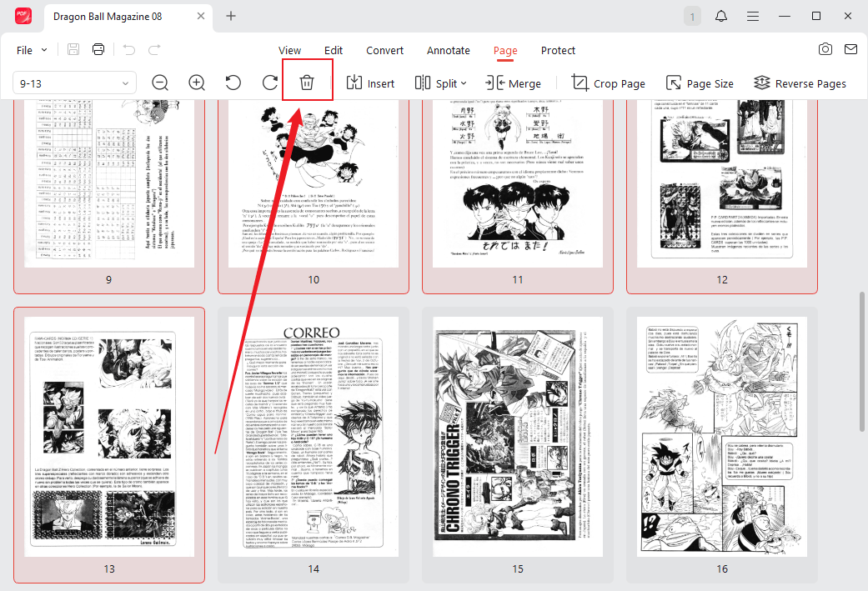868x591 pixels.
Task: Click the notification bell icon
Action: coord(720,16)
